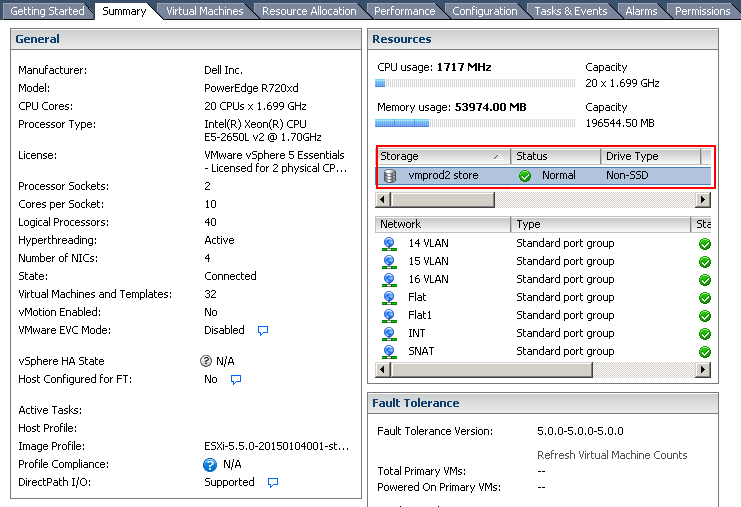This screenshot has height=507, width=741.
Task: Click INT green status check
Action: click(705, 334)
